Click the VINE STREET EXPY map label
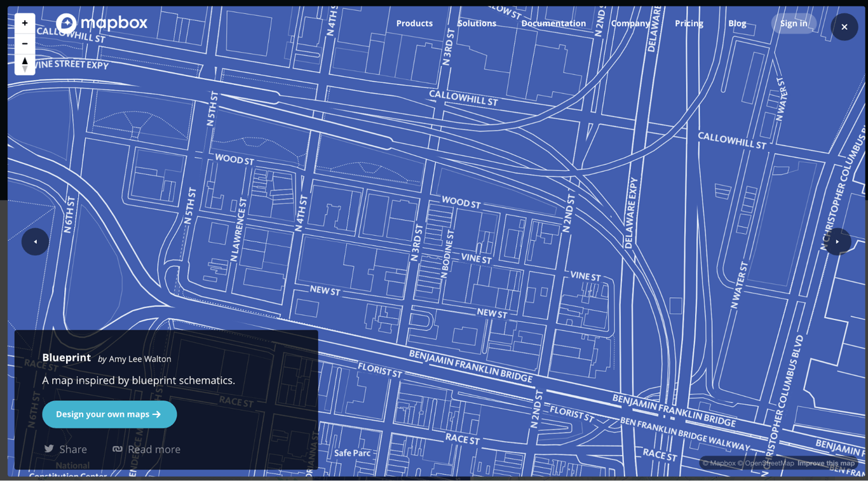 coord(71,64)
